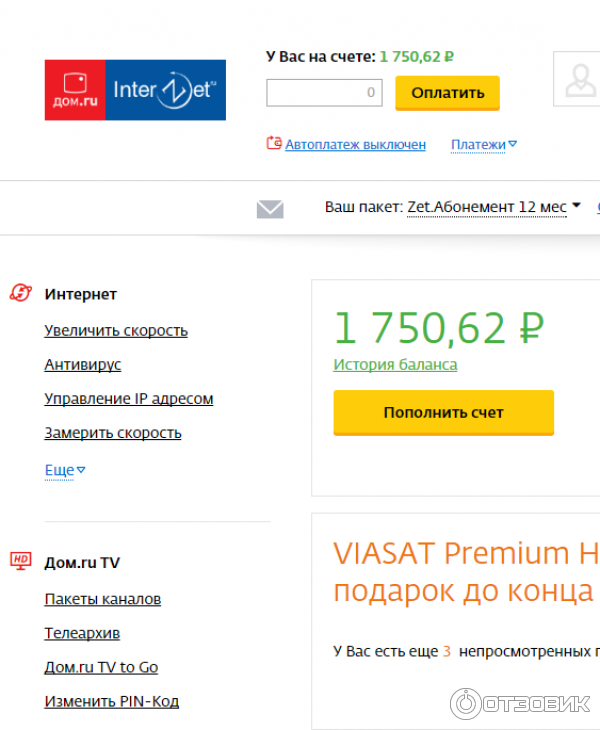
Task: Open messages via the envelope icon
Action: click(270, 209)
